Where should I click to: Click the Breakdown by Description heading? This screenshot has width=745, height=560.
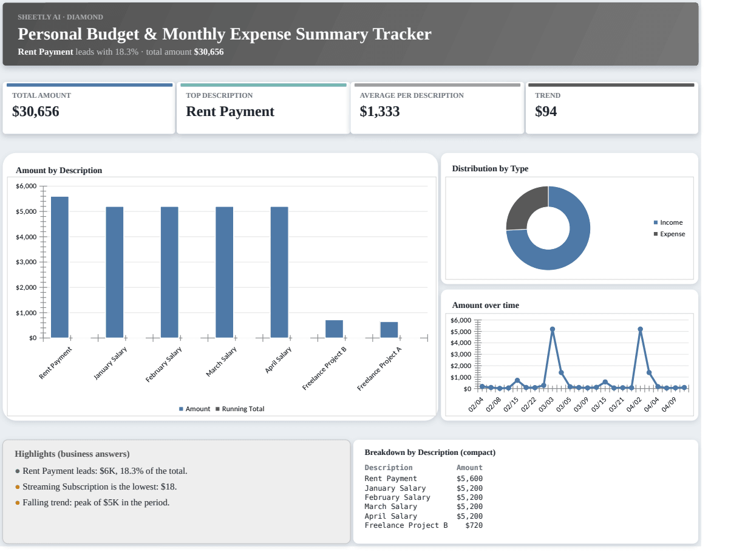(x=430, y=452)
